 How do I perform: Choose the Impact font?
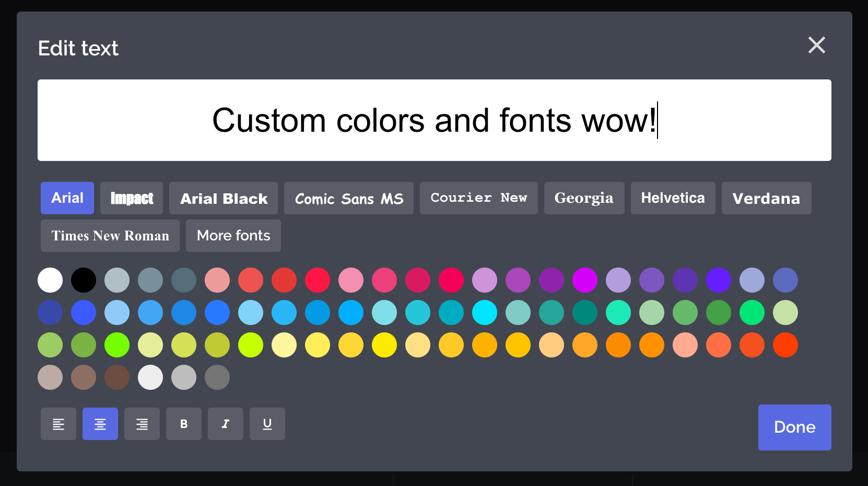click(x=132, y=198)
